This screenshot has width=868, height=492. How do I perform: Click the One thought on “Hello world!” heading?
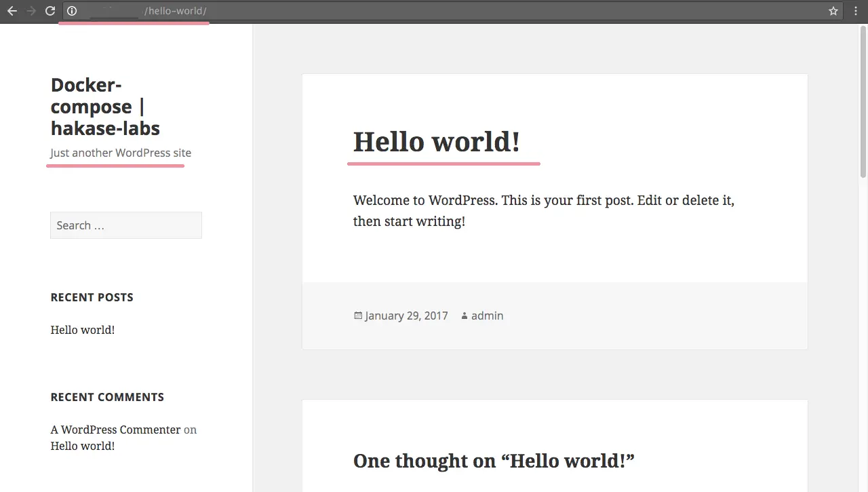coord(494,461)
